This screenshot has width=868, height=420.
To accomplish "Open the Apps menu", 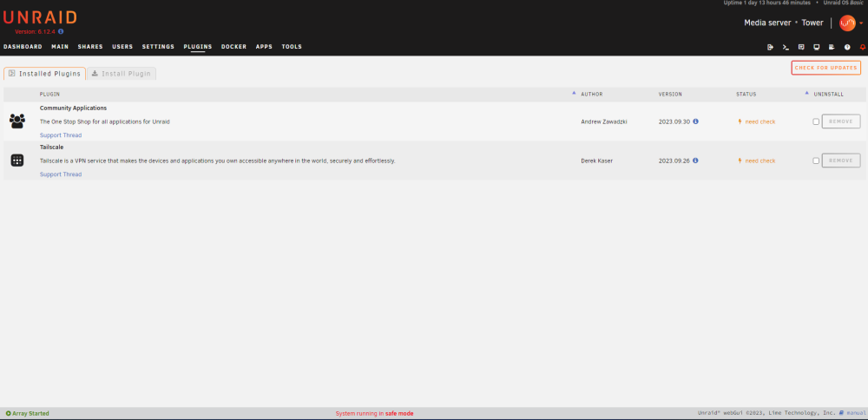I will coord(264,47).
